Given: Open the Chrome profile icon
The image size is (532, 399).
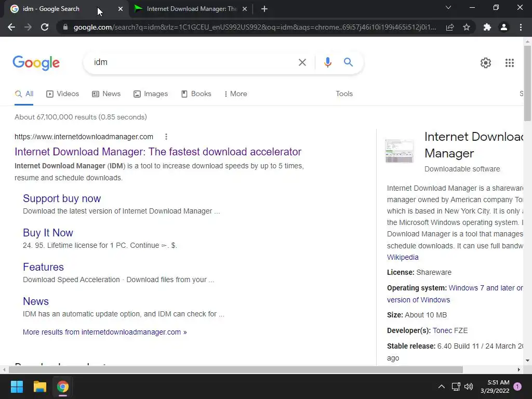Looking at the screenshot, I should tap(504, 27).
